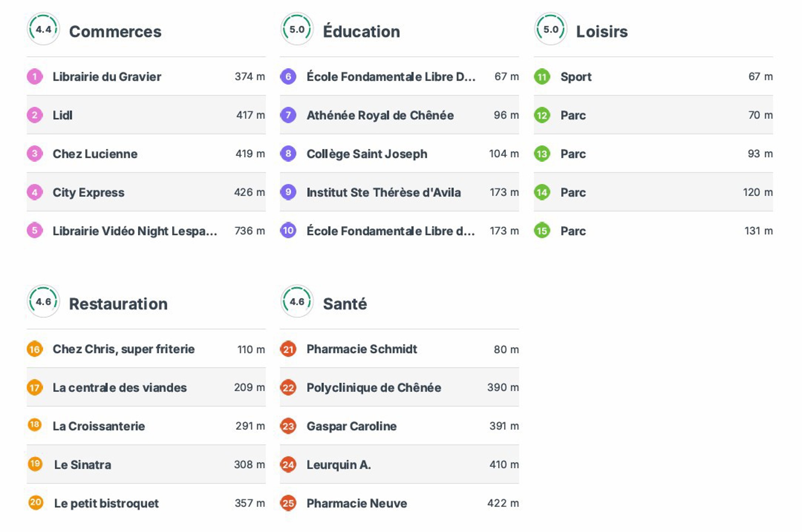Click the red number 21 marker
802x532 pixels.
tap(288, 349)
